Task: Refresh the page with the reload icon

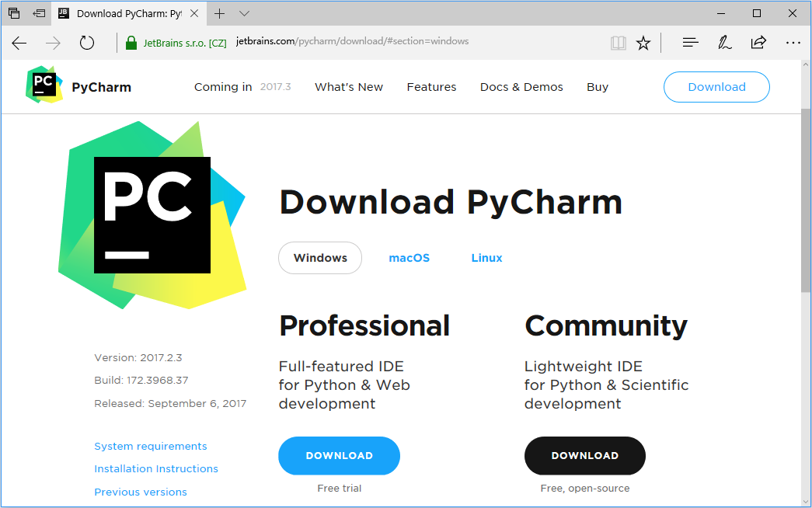Action: pos(87,43)
